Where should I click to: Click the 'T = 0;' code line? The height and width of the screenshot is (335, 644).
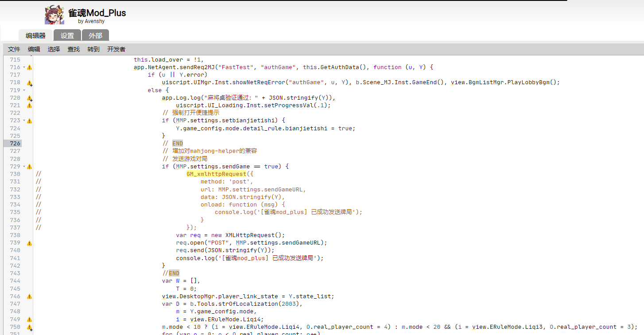coord(186,289)
